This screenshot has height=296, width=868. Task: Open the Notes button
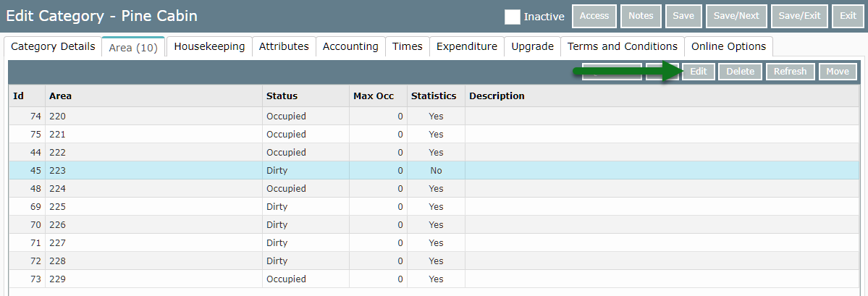641,16
